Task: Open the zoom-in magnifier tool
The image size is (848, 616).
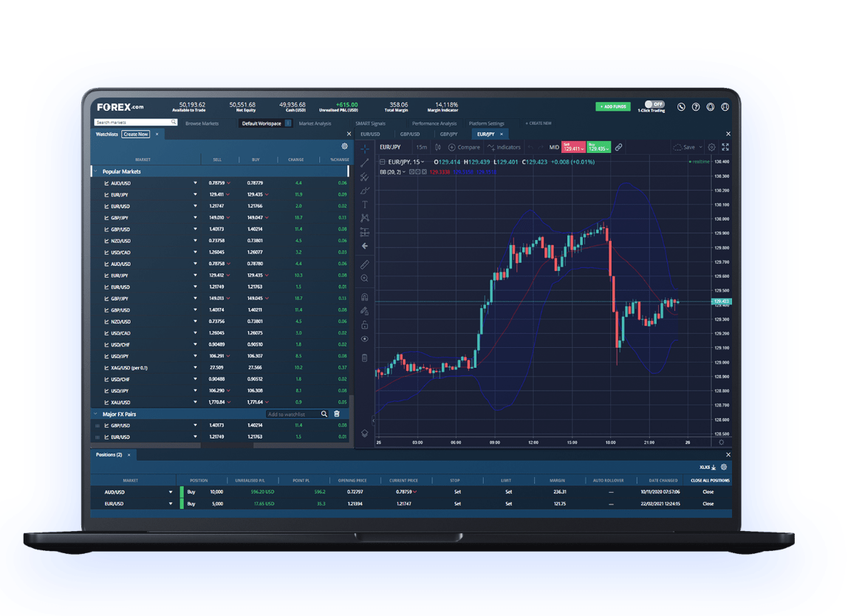Action: 365,278
